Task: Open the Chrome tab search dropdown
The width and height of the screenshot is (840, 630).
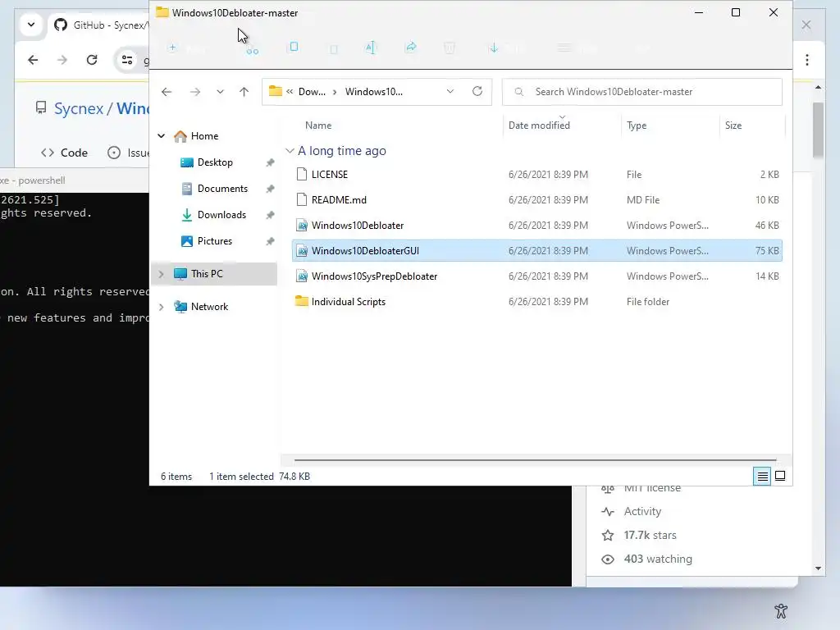Action: [x=31, y=25]
